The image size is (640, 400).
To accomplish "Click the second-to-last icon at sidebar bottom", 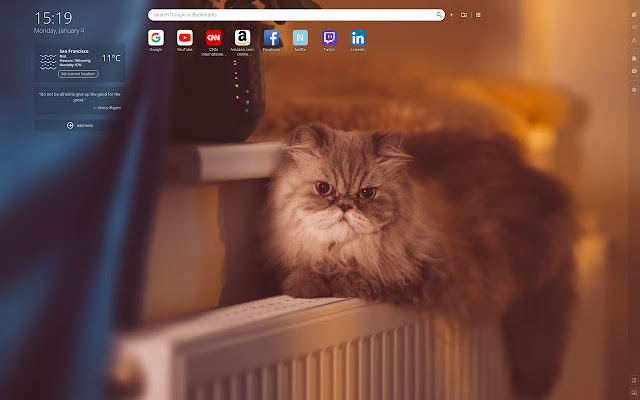I will pyautogui.click(x=634, y=380).
